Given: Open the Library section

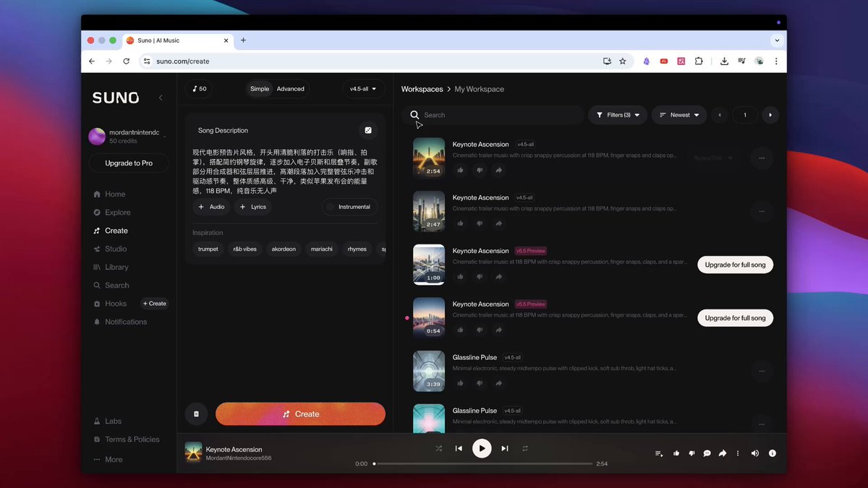Looking at the screenshot, I should (x=111, y=267).
